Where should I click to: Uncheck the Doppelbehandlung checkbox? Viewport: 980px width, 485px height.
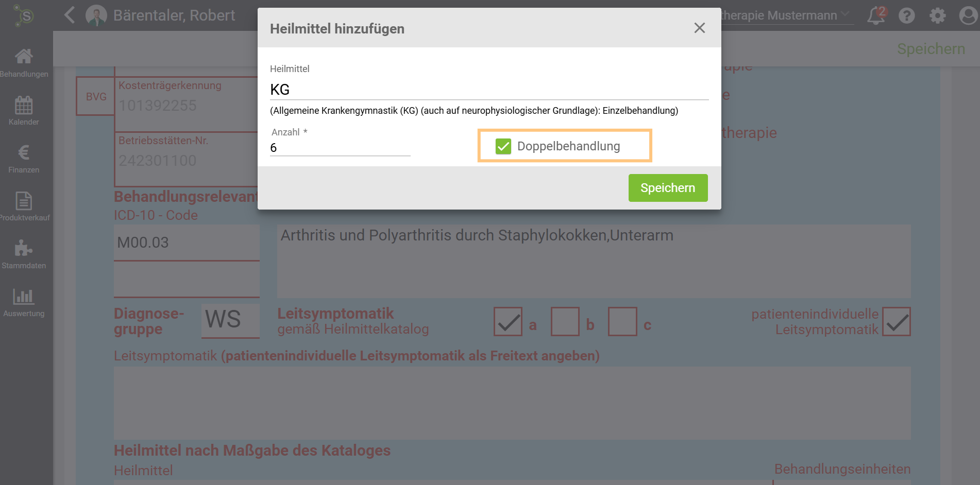[x=503, y=146]
